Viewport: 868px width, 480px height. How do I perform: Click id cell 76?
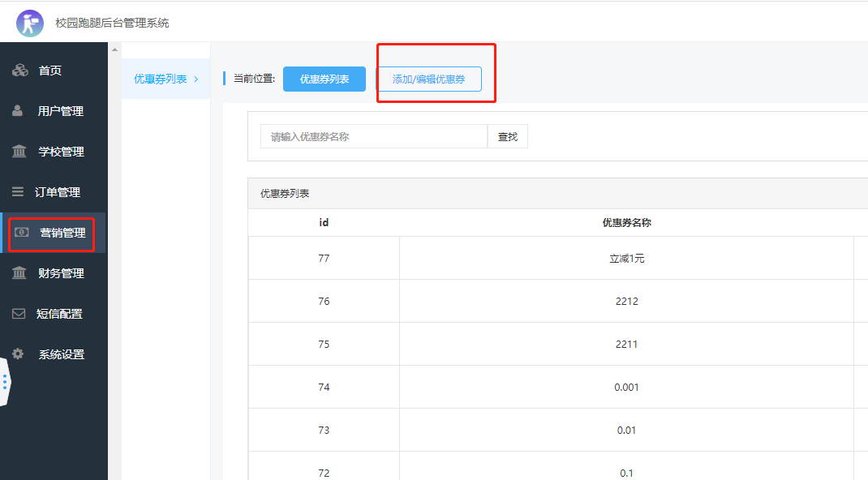(x=324, y=302)
